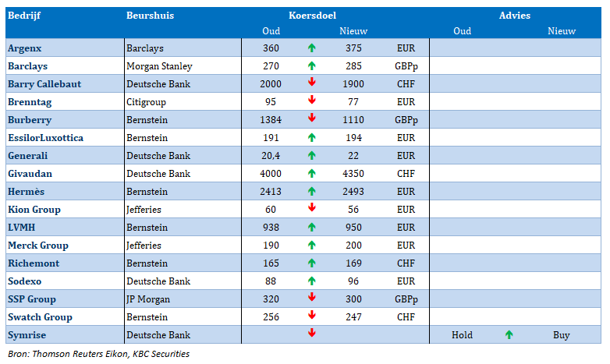
Task: Select the 'Burberry' company cell
Action: tap(65, 119)
